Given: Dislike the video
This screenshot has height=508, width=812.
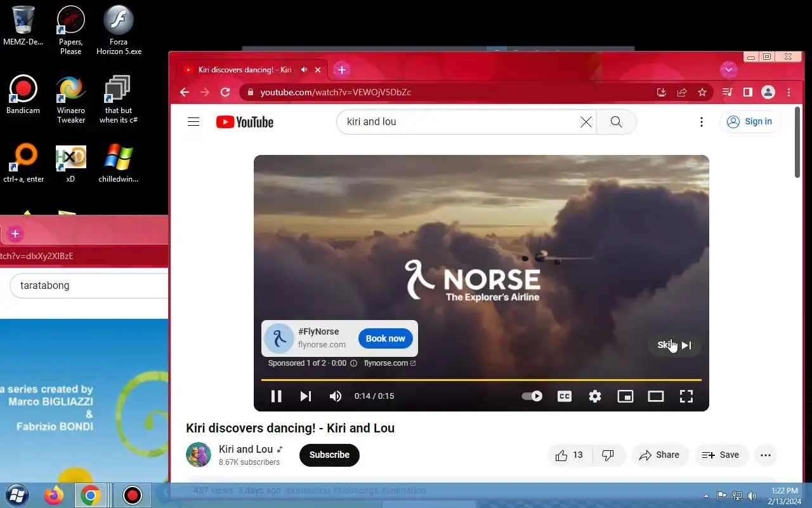Looking at the screenshot, I should (608, 455).
